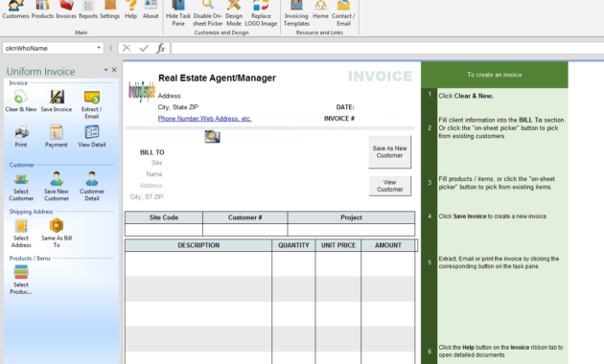Click the Project input cell
This screenshot has width=604, height=364.
click(351, 230)
